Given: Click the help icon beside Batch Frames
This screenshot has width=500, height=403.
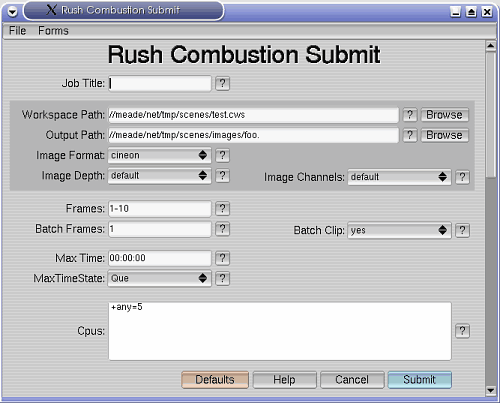Looking at the screenshot, I should click(x=222, y=229).
